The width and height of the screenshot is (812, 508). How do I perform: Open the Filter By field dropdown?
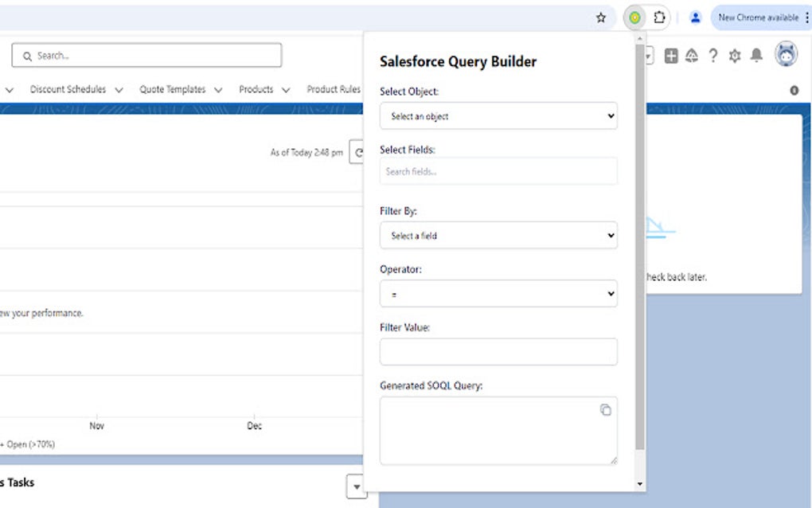tap(498, 235)
